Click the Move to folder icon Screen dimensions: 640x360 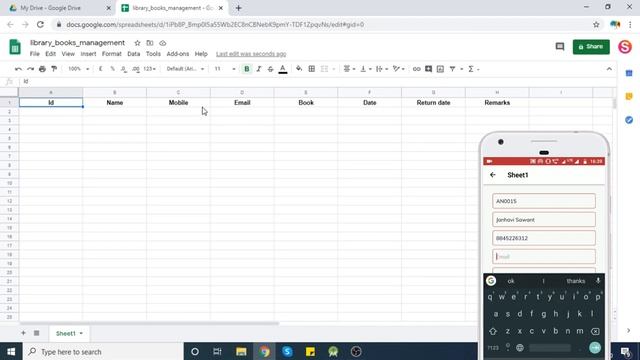pyautogui.click(x=150, y=43)
